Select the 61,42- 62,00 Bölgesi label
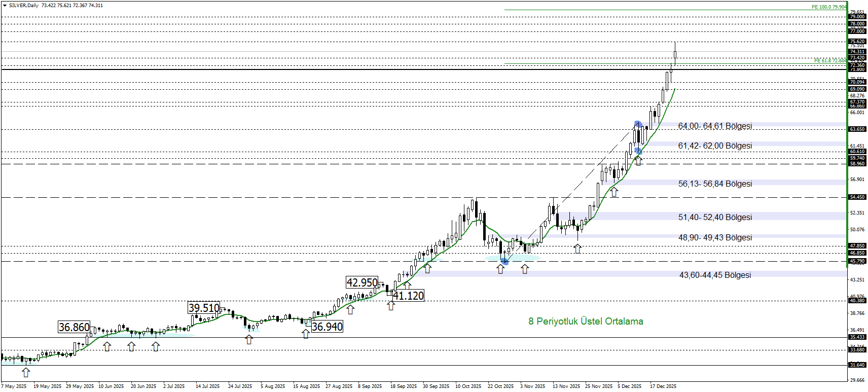This screenshot has height=392, width=868. [x=715, y=146]
